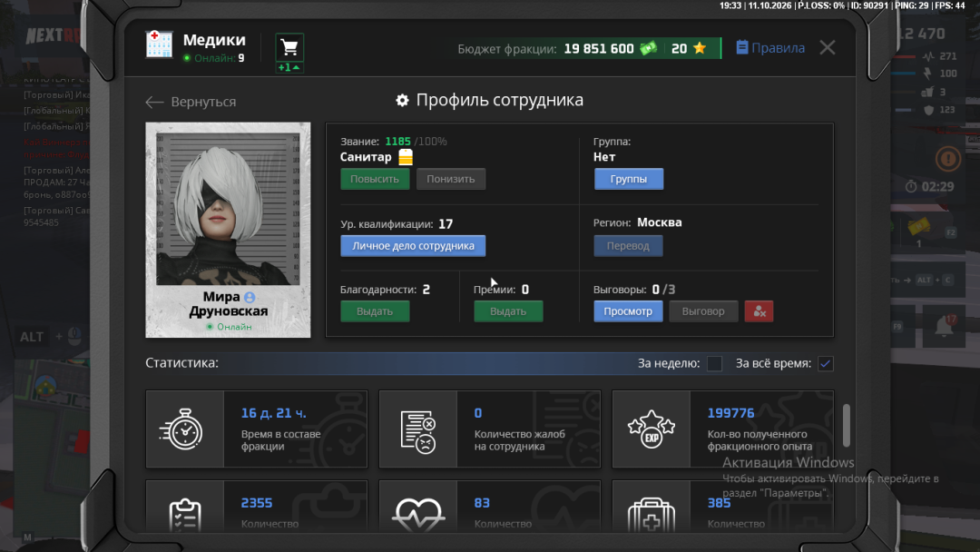
Task: Click the stopwatch icon for time in faction
Action: tap(181, 429)
